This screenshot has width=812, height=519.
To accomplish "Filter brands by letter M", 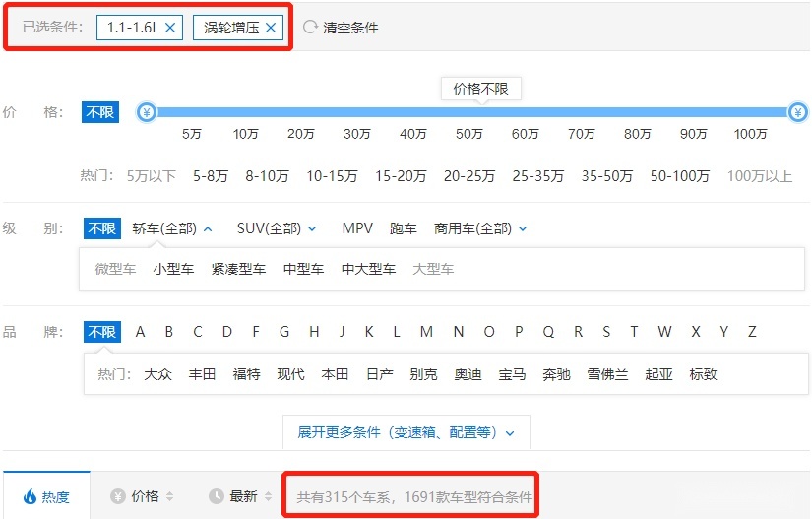I will point(426,332).
